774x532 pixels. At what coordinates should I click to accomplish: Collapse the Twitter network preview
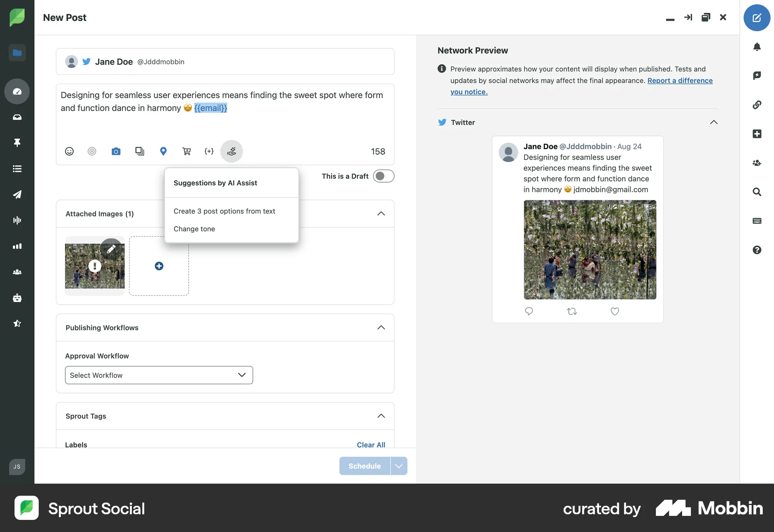[x=714, y=122]
